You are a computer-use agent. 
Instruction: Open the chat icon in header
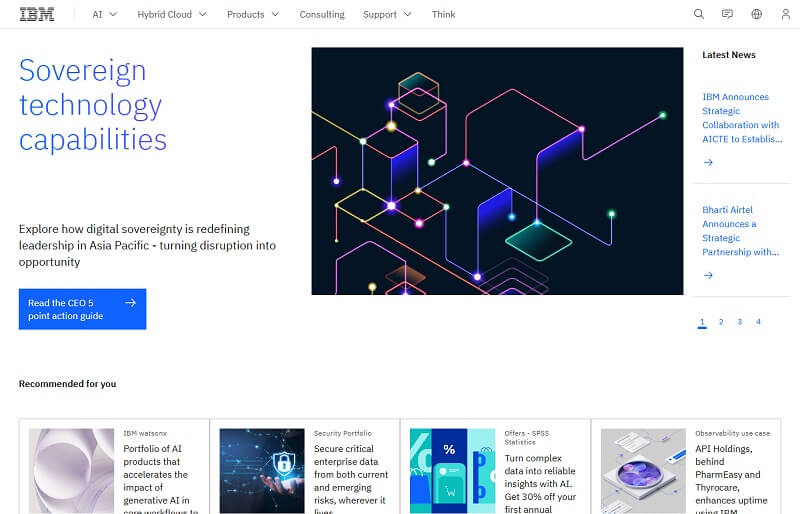727,14
